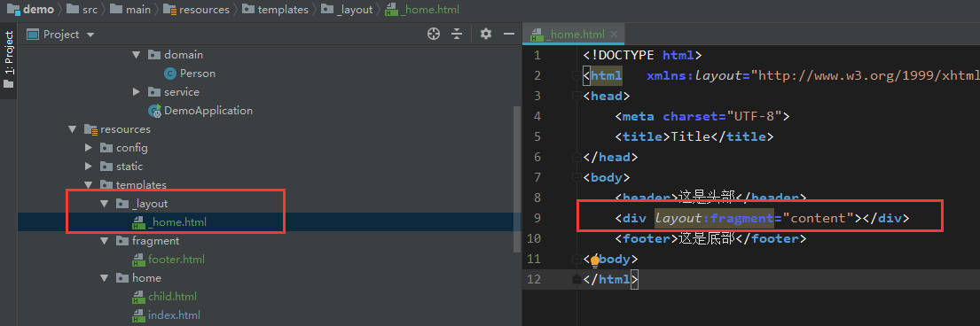Click the Person class icon

pos(170,74)
